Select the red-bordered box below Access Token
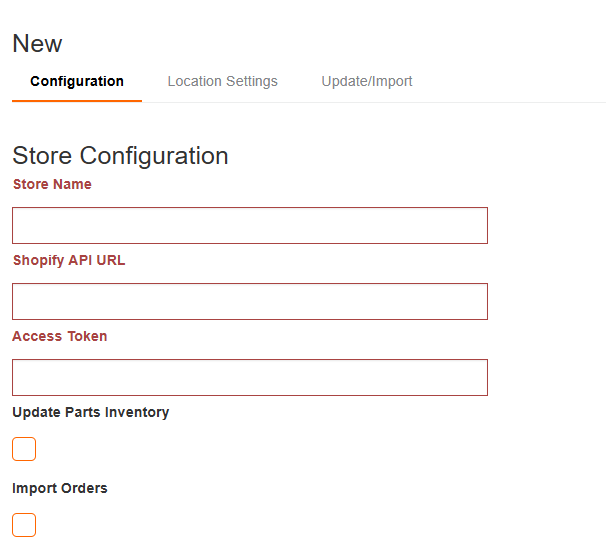This screenshot has height=559, width=606. [250, 377]
